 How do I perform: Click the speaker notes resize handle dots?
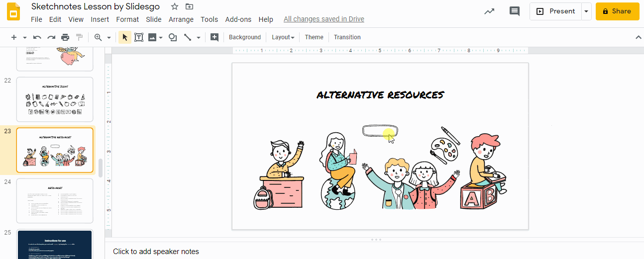click(377, 240)
